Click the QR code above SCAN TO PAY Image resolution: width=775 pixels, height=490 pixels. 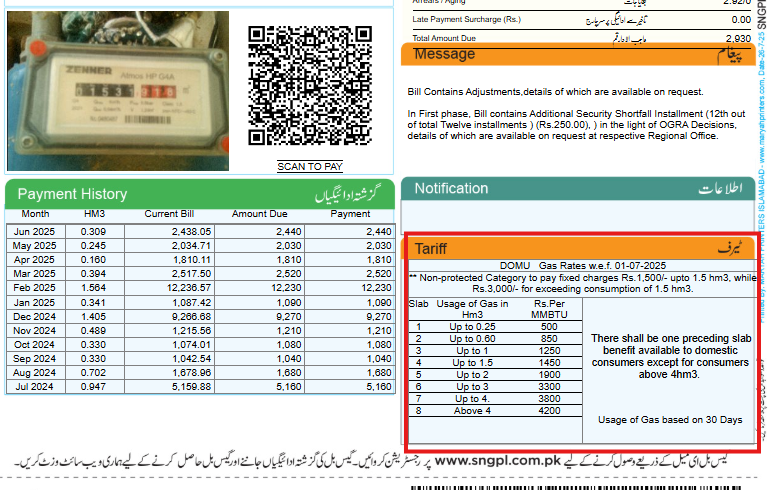pos(310,86)
